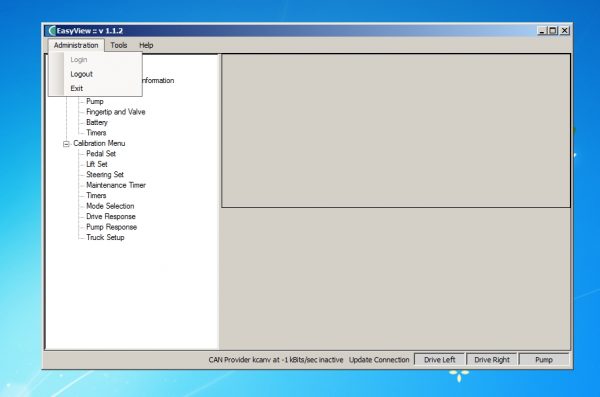Open Steering Set calibration
The image size is (600, 397).
(x=105, y=175)
